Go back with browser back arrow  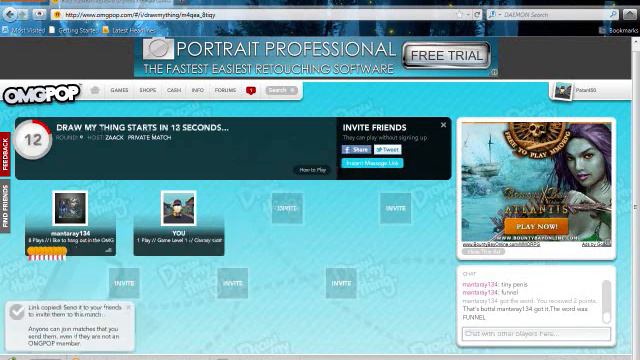coord(10,15)
